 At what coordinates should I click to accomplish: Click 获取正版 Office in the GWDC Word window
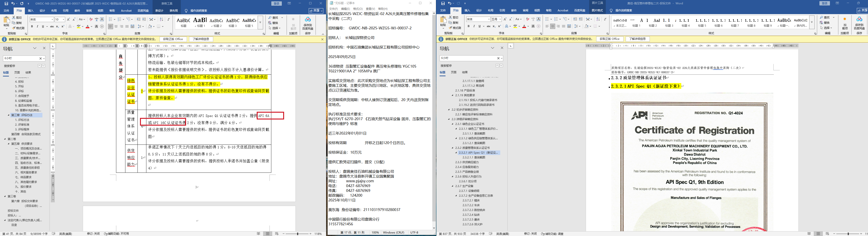[x=173, y=39]
